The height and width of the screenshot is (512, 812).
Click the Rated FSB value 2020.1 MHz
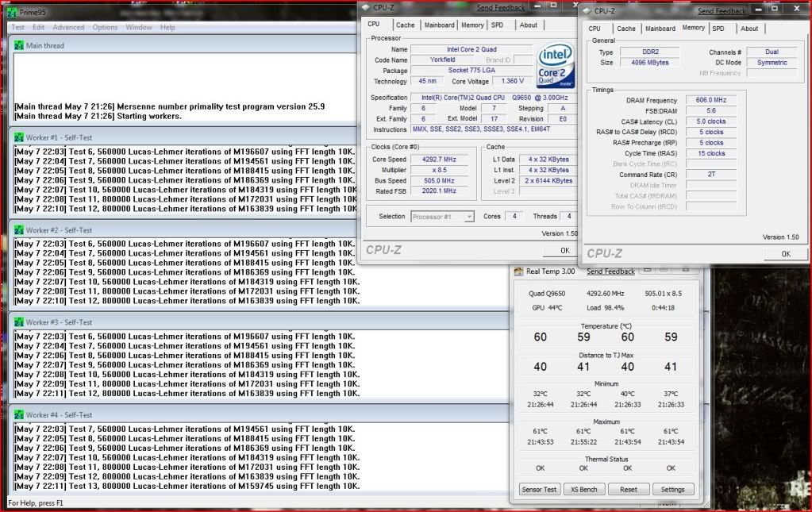pyautogui.click(x=439, y=191)
